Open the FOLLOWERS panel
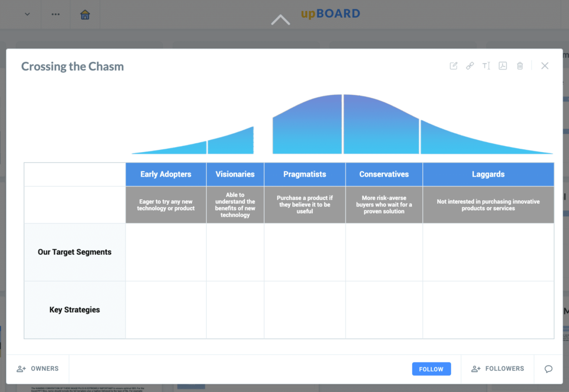The width and height of the screenshot is (569, 392). pyautogui.click(x=497, y=369)
